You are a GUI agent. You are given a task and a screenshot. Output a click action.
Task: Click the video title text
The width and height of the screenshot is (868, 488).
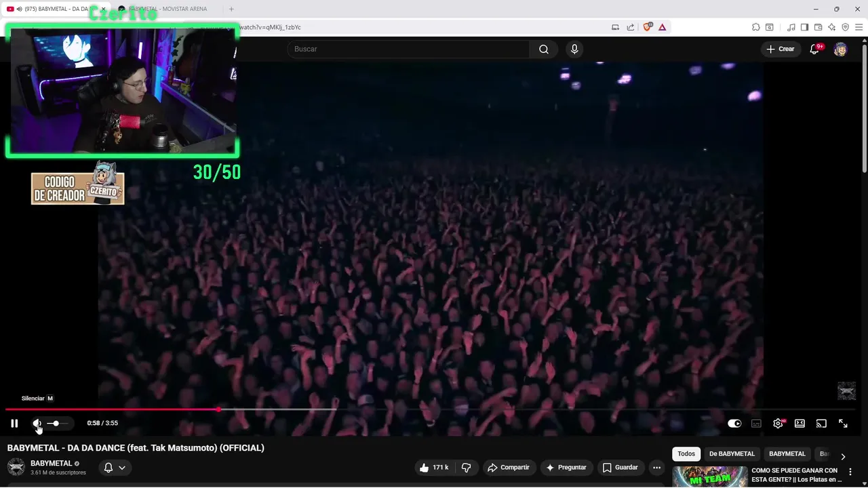click(136, 448)
